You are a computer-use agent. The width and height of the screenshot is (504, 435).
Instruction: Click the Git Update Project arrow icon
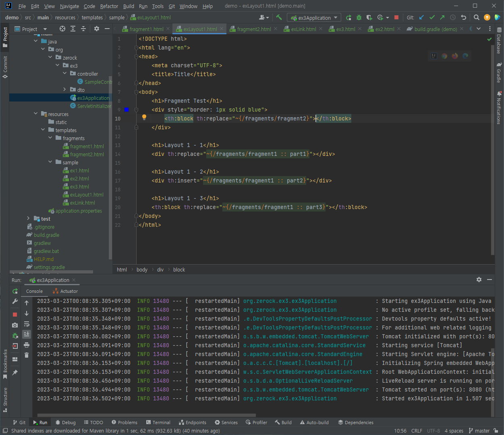point(421,17)
